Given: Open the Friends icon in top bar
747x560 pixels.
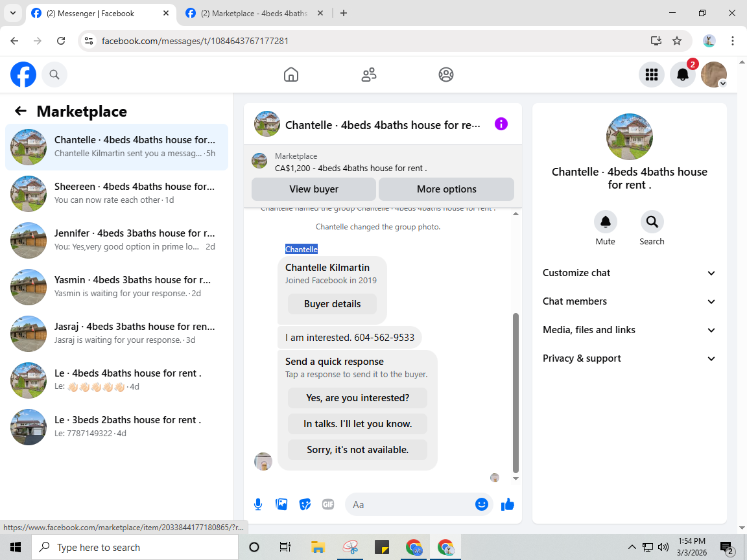Looking at the screenshot, I should pos(369,75).
